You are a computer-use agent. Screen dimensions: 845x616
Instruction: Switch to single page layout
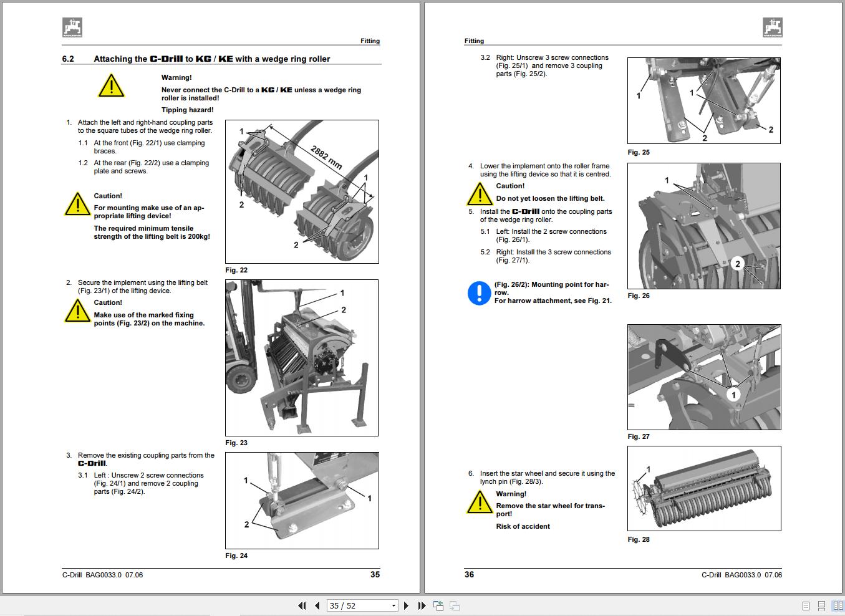pos(806,605)
